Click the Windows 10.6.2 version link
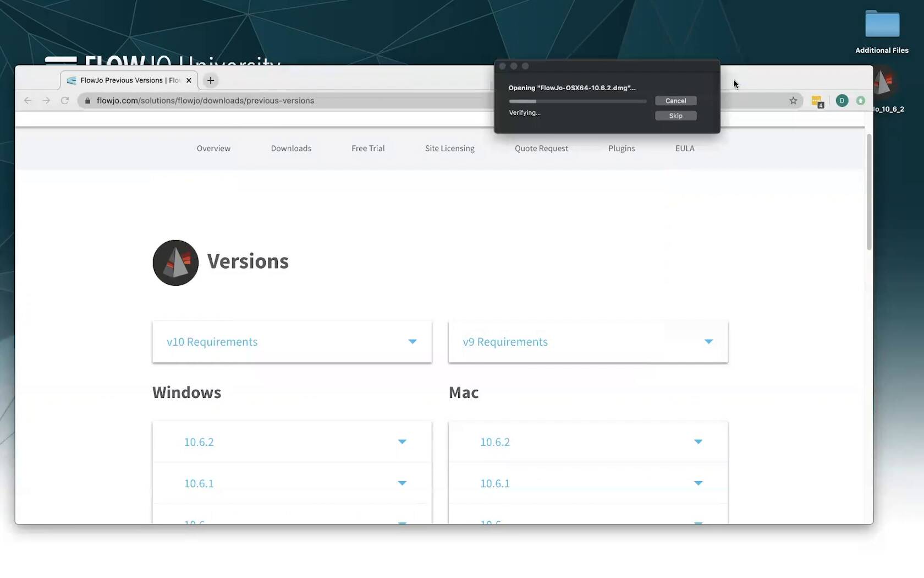This screenshot has width=924, height=578. click(x=199, y=442)
